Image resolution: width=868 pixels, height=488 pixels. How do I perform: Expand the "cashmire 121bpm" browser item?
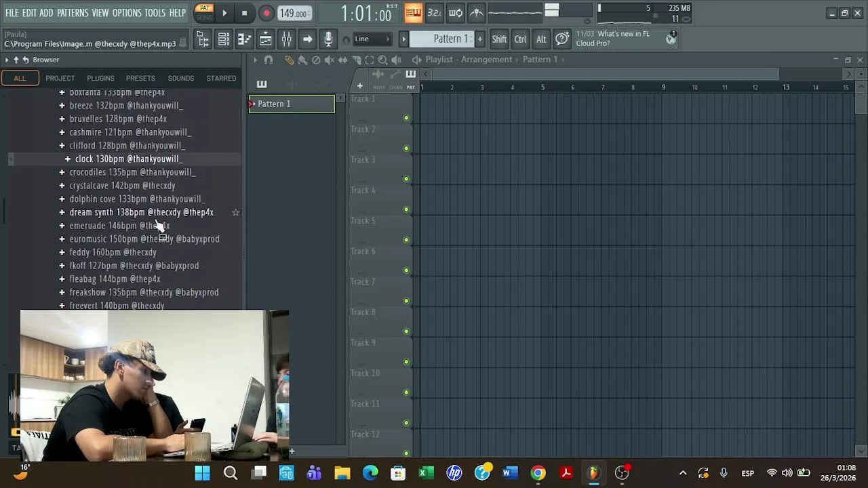coord(62,132)
